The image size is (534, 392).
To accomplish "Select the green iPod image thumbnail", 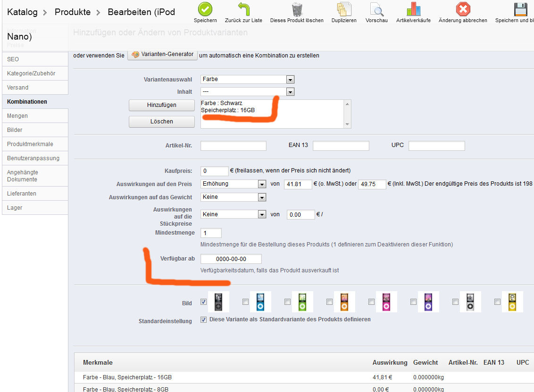I will (x=302, y=302).
